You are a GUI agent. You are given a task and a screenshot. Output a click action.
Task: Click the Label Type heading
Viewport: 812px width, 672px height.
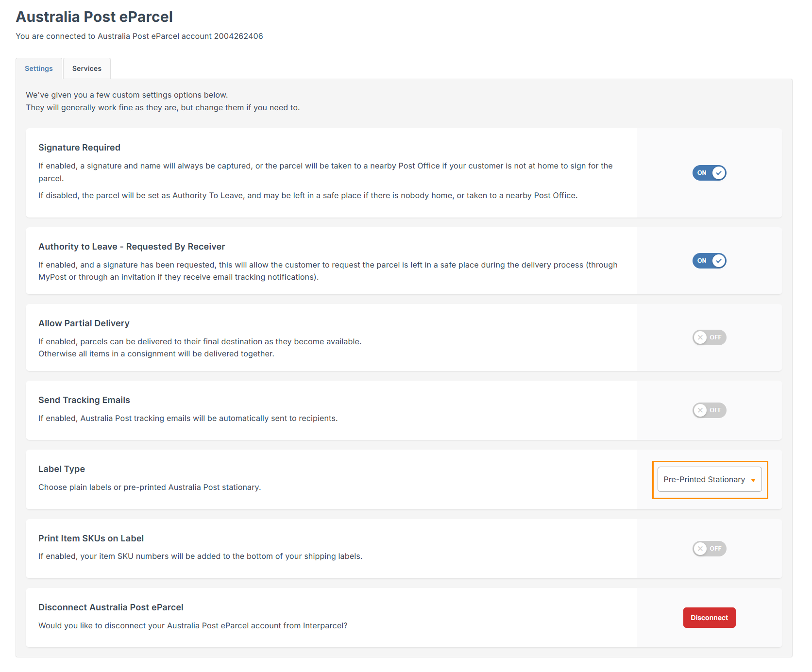pyautogui.click(x=62, y=469)
